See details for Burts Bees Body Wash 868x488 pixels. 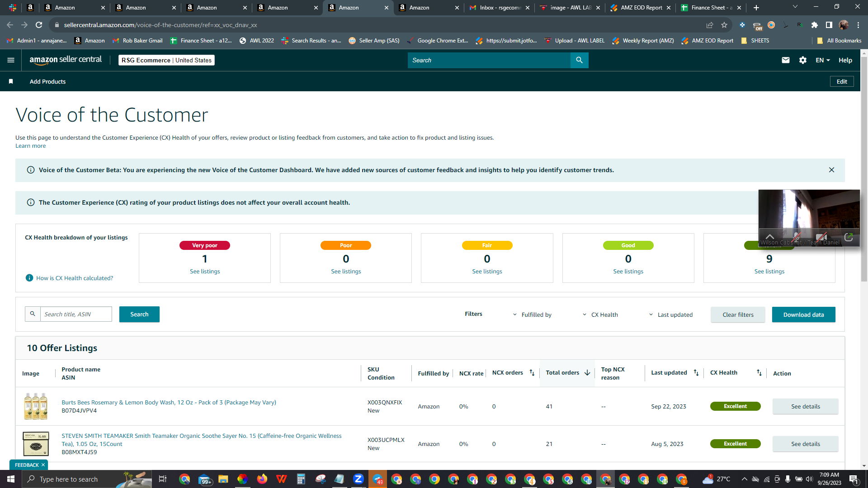805,406
